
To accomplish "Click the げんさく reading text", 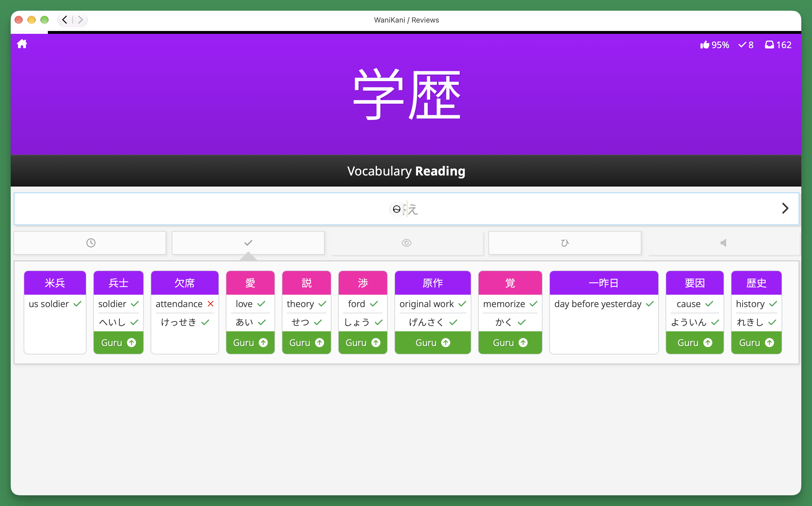I will [x=426, y=322].
